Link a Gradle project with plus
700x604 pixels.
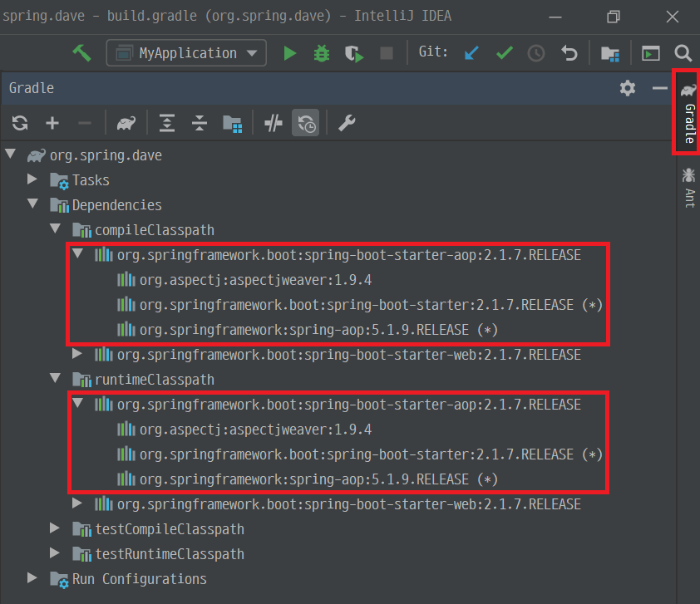52,123
